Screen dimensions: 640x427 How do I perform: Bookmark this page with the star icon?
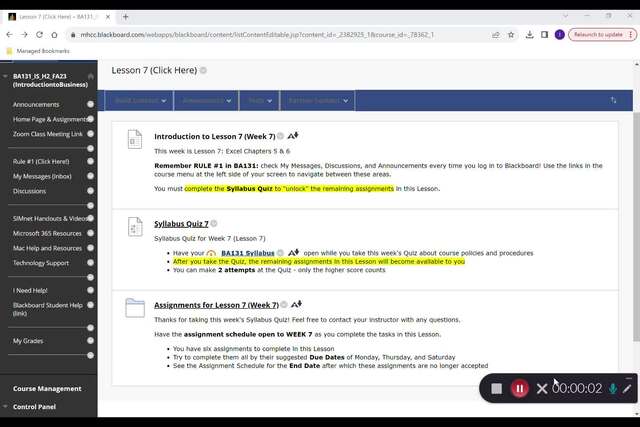pyautogui.click(x=512, y=34)
